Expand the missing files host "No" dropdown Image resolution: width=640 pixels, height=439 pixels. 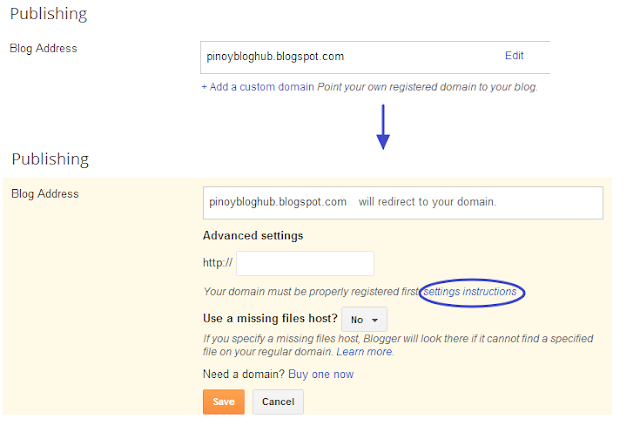364,320
